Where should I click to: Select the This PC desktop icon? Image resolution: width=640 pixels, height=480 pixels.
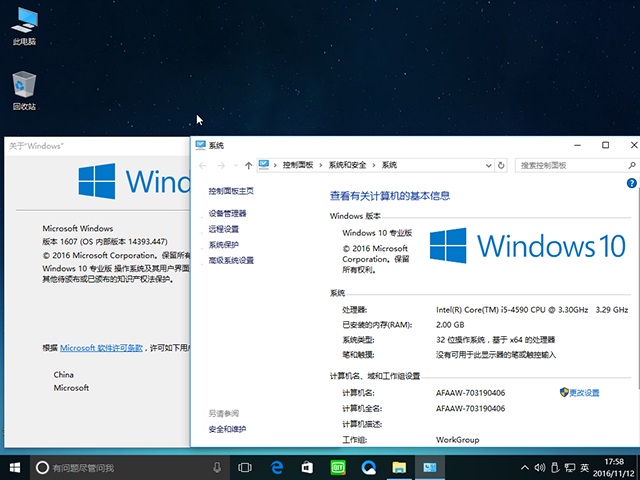pyautogui.click(x=24, y=26)
